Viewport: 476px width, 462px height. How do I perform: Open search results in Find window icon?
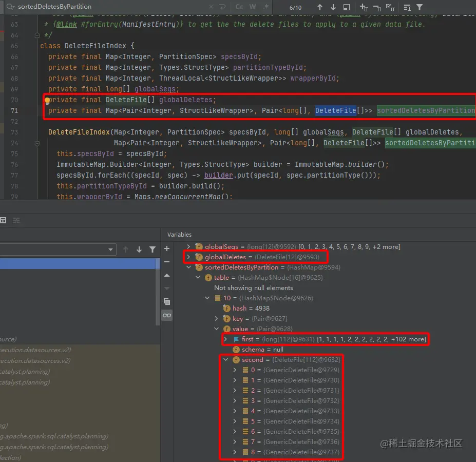pos(347,7)
